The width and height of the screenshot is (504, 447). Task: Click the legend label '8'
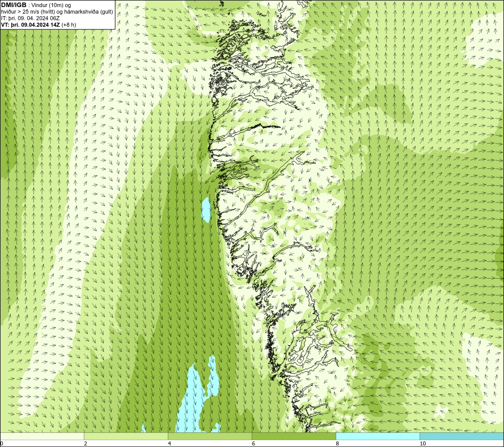pos(337,443)
